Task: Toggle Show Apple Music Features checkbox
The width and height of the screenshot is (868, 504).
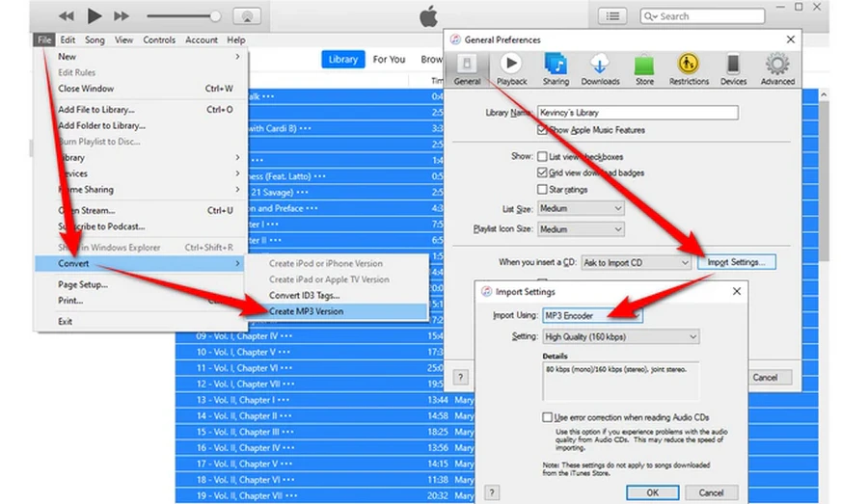Action: pos(542,130)
